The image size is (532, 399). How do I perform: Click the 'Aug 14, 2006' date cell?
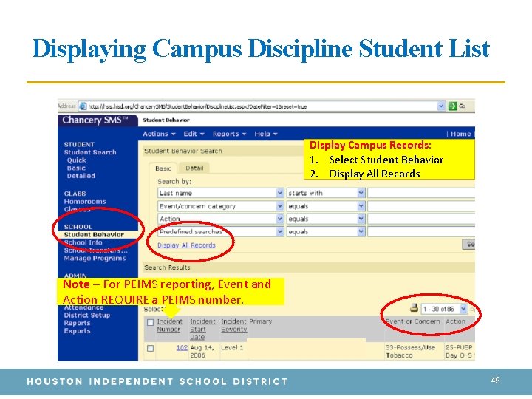[202, 352]
